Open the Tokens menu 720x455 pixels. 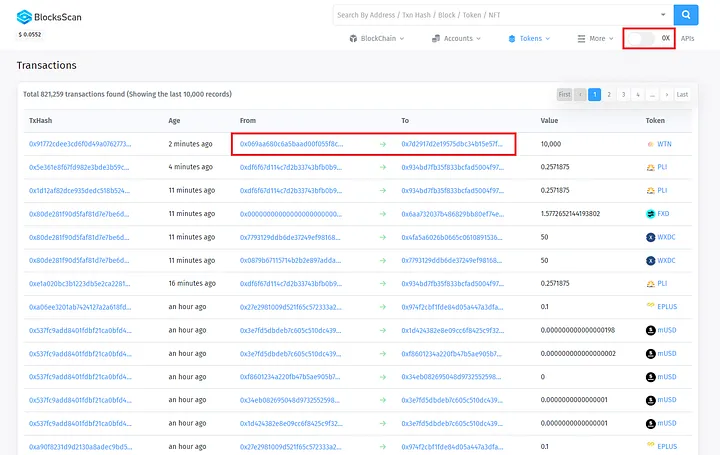point(529,39)
